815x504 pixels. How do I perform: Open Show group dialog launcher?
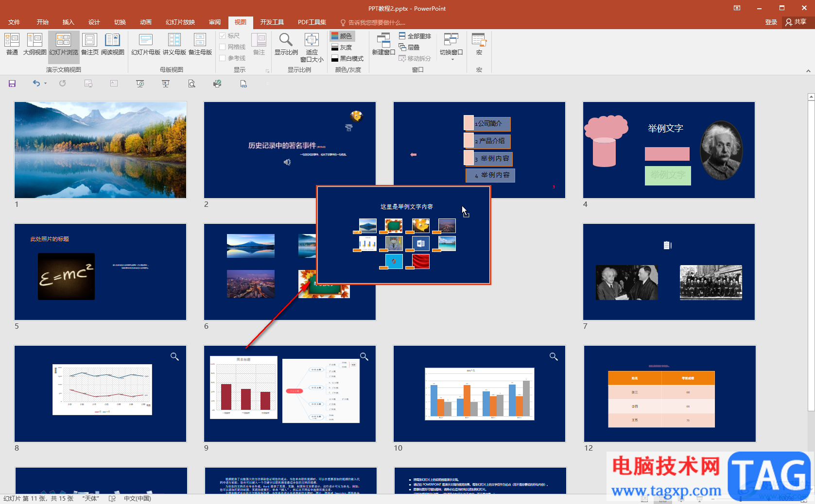point(267,71)
